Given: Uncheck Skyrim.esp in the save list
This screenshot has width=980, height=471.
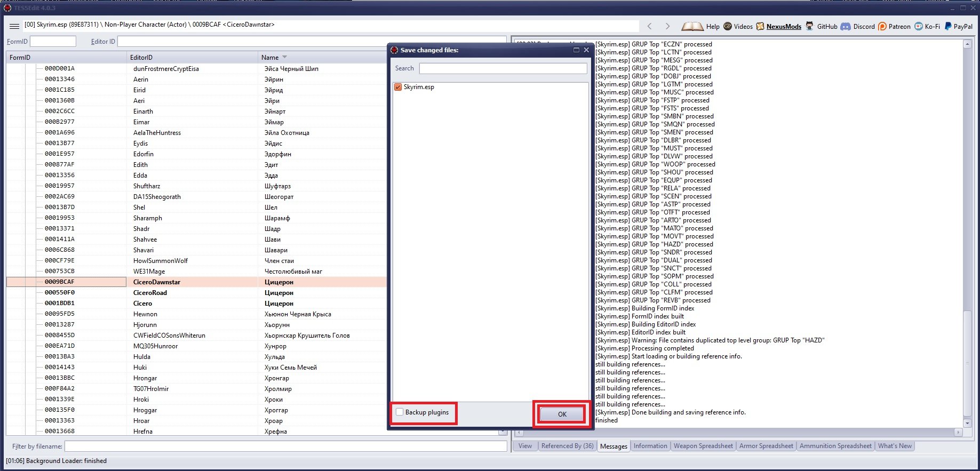Looking at the screenshot, I should (398, 87).
